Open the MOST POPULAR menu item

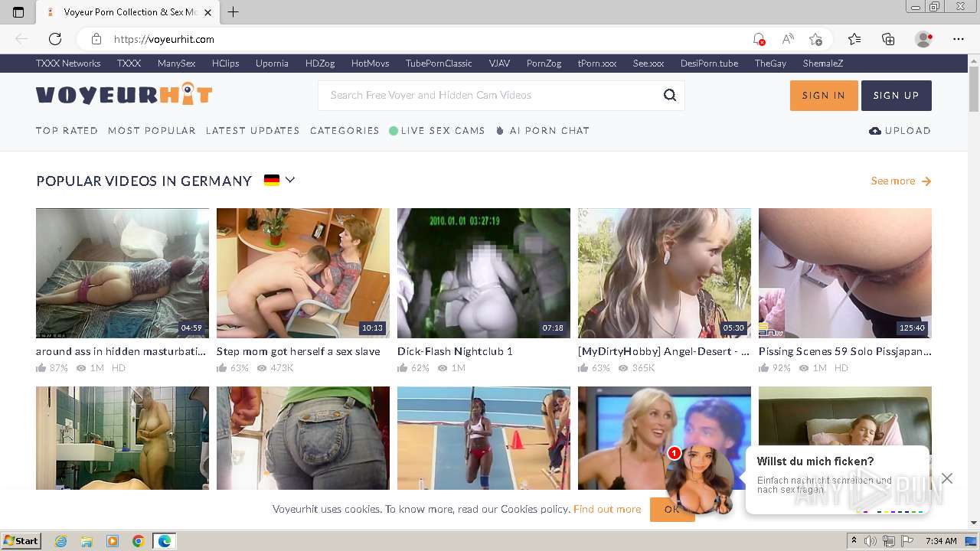152,131
